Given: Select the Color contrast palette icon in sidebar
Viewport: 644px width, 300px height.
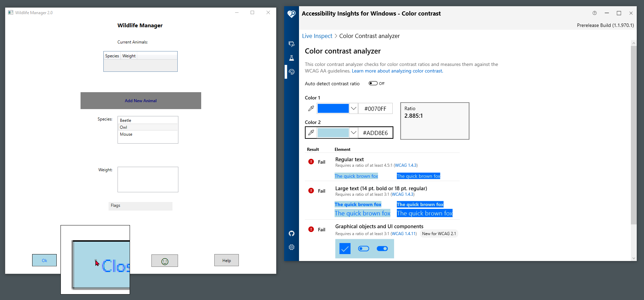Looking at the screenshot, I should [x=291, y=72].
